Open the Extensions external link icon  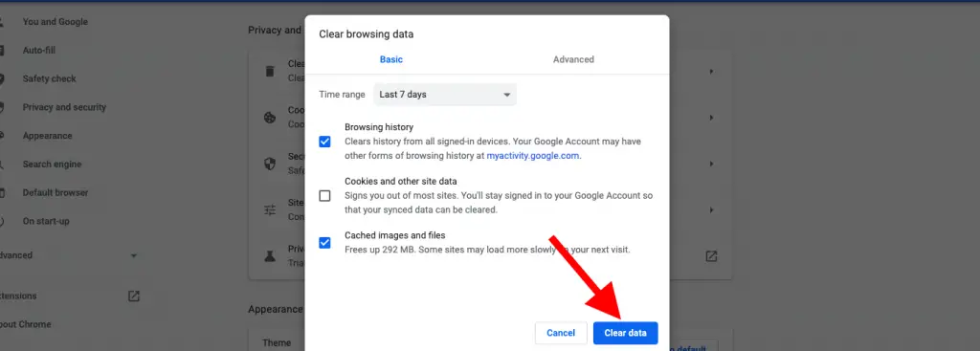point(134,296)
